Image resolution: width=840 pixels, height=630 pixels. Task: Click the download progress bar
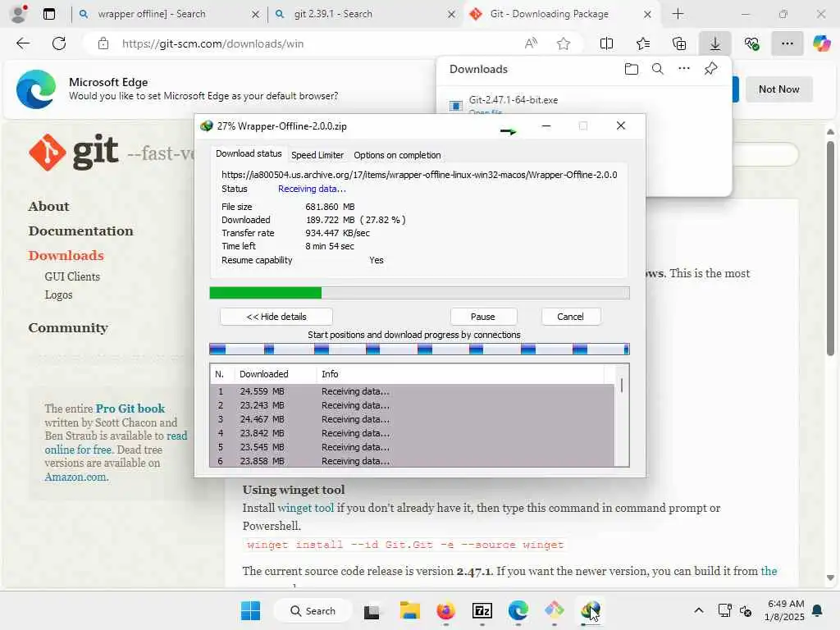tap(419, 293)
